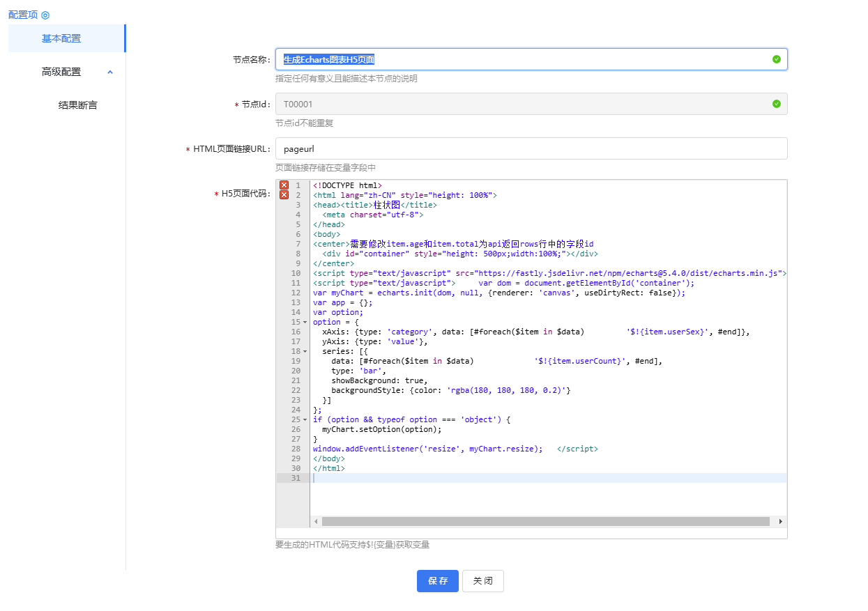Open the 结果断言 submenu item
The height and width of the screenshot is (611, 868).
[x=78, y=105]
